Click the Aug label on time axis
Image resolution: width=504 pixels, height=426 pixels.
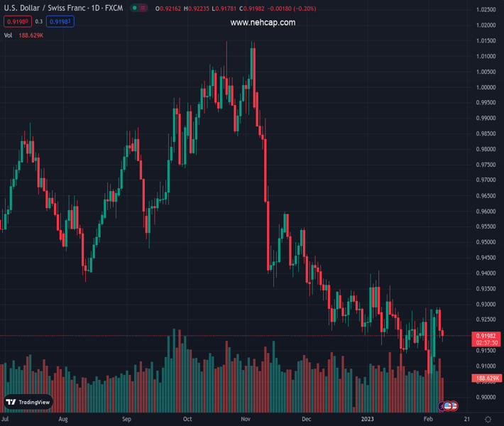pyautogui.click(x=63, y=420)
